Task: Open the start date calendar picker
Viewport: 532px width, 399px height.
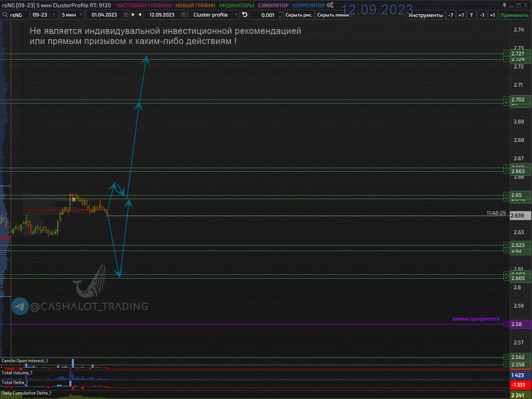Action: coord(126,15)
